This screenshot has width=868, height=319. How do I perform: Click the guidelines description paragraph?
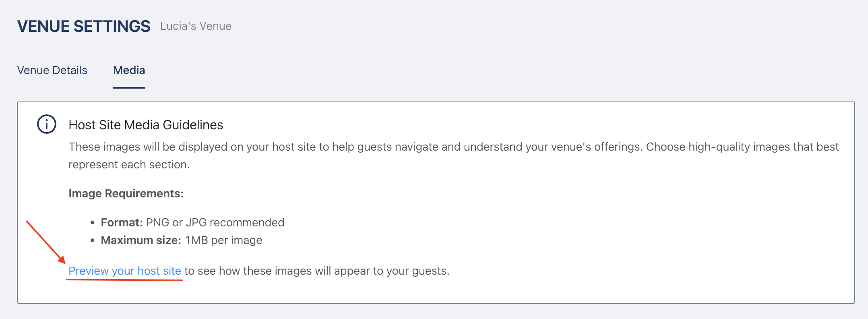coord(453,147)
